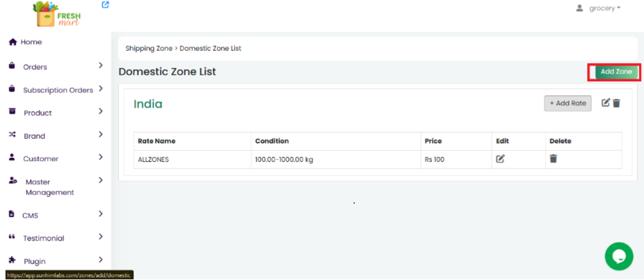Edit the ALLZONES rate row
Viewport: 644px width, 280px height.
pos(500,159)
